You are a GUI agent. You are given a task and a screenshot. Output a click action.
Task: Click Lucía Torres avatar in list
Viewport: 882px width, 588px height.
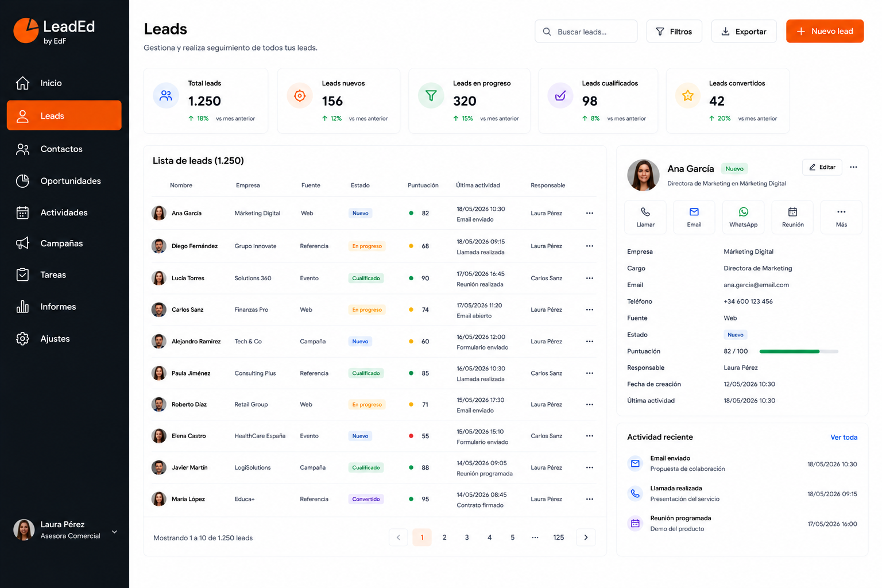click(159, 278)
